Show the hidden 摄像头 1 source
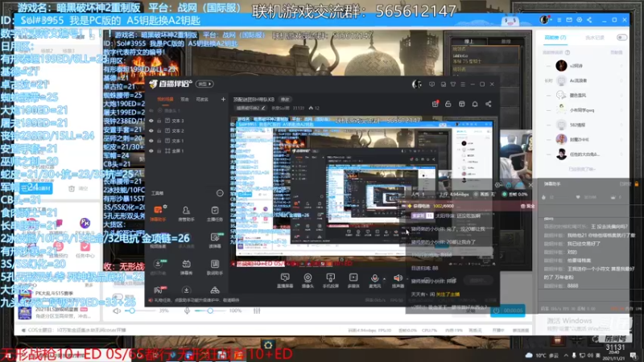Screen dimensions: 644x362 [151, 111]
